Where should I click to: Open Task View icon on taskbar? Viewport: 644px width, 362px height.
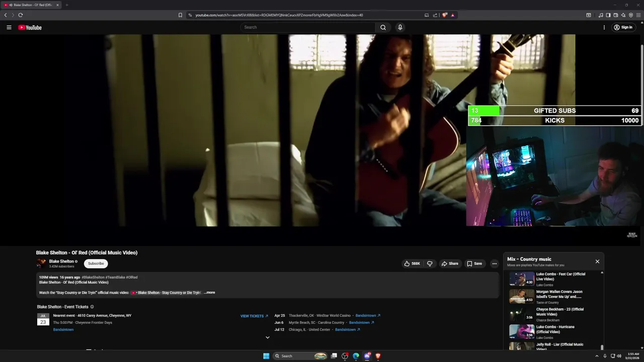pos(334,356)
